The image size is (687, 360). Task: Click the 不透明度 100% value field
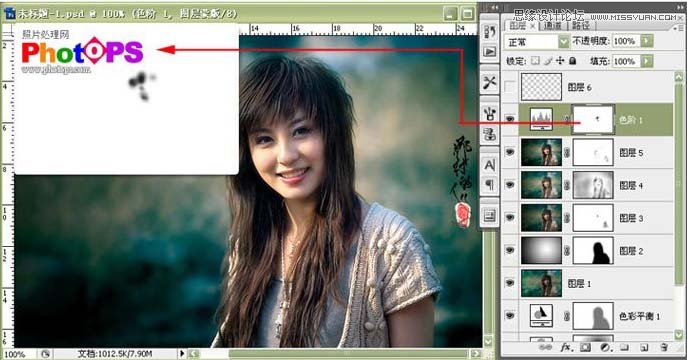coord(625,41)
